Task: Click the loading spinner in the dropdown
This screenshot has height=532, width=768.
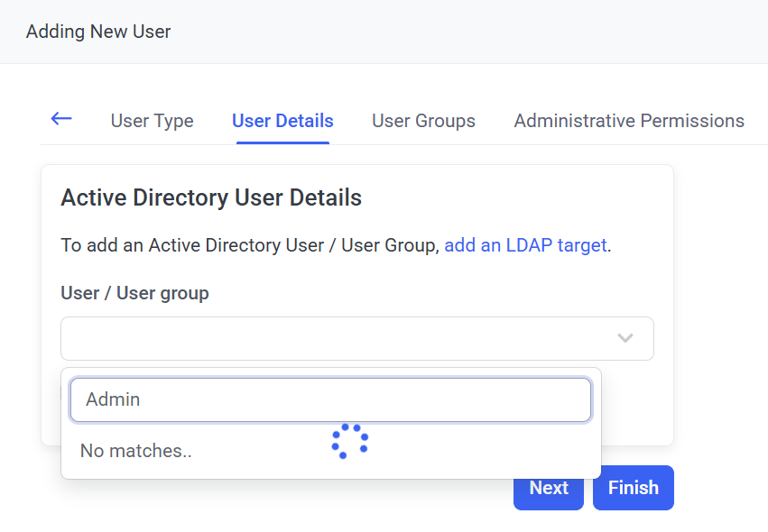Action: pos(349,441)
